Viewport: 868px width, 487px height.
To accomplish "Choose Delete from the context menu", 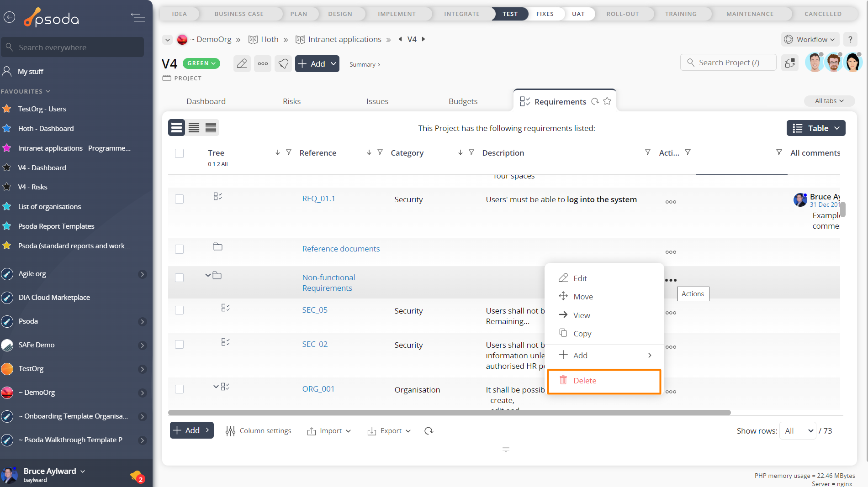I will (604, 381).
